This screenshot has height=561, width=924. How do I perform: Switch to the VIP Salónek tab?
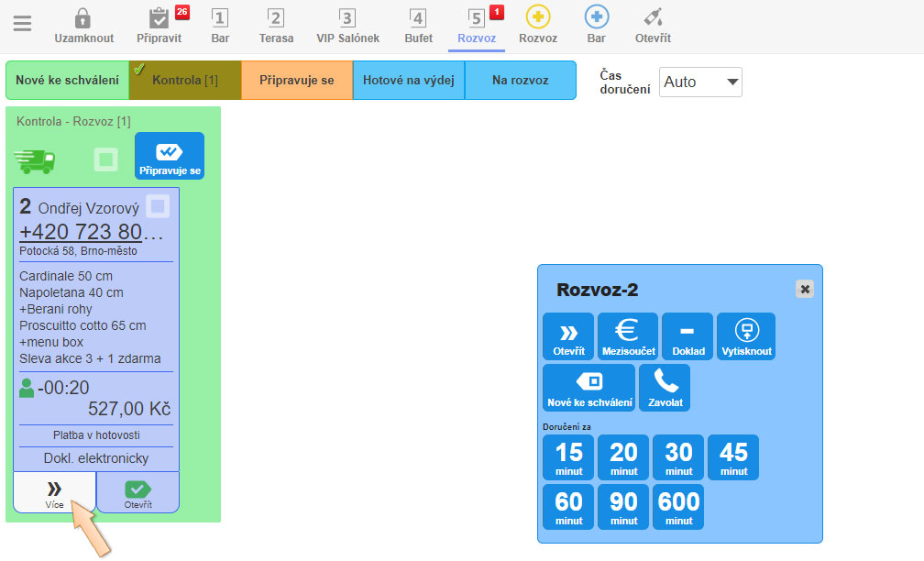point(347,25)
